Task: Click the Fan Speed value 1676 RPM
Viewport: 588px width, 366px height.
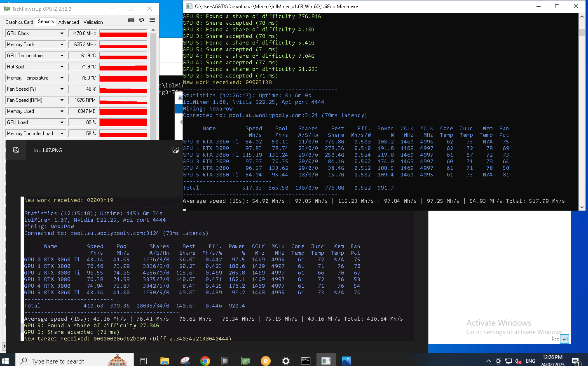Action: (x=83, y=100)
